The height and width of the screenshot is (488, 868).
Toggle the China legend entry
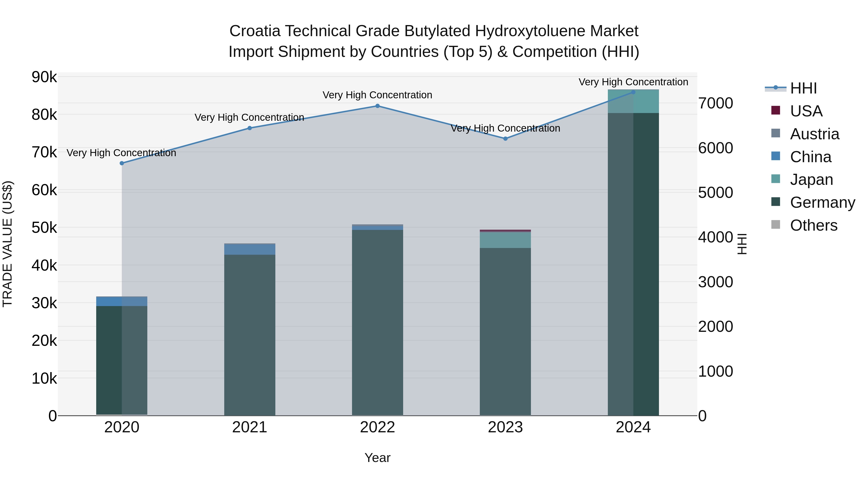pyautogui.click(x=801, y=157)
